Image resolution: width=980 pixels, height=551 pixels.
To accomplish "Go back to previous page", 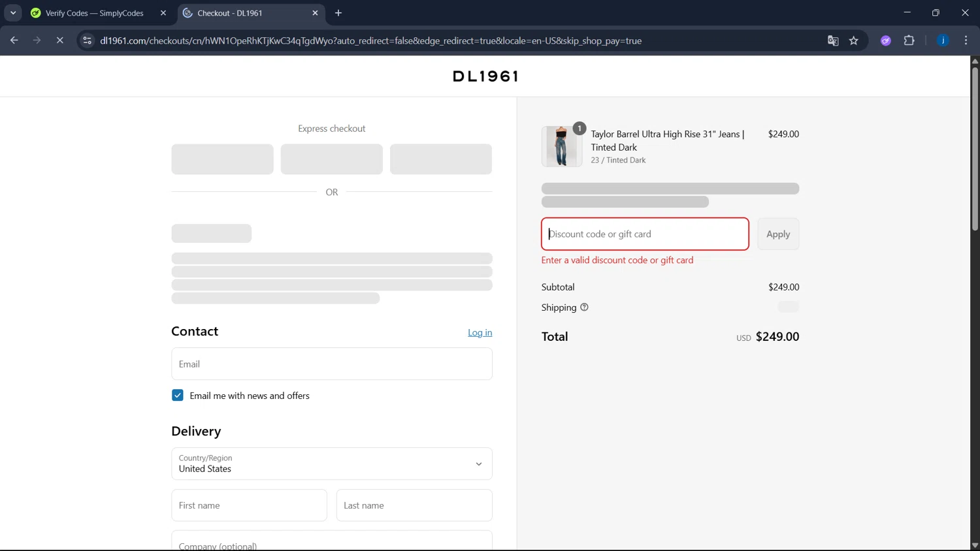I will [x=14, y=40].
